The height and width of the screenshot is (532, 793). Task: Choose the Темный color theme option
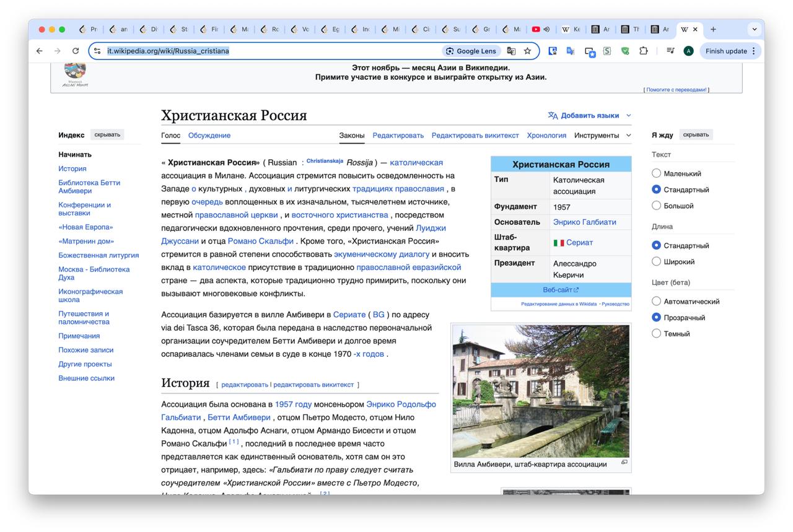coord(657,334)
